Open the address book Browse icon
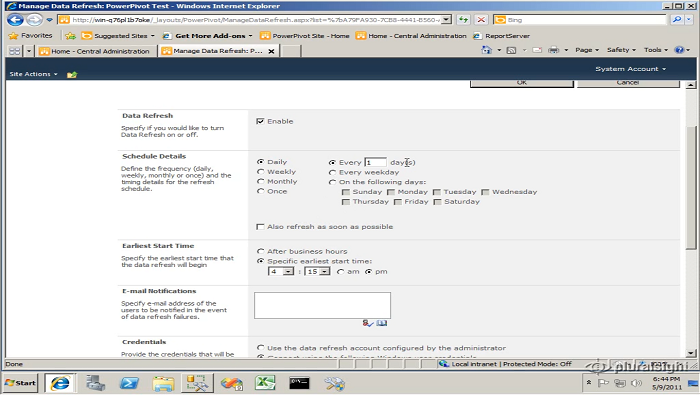700x395 pixels. 382,323
